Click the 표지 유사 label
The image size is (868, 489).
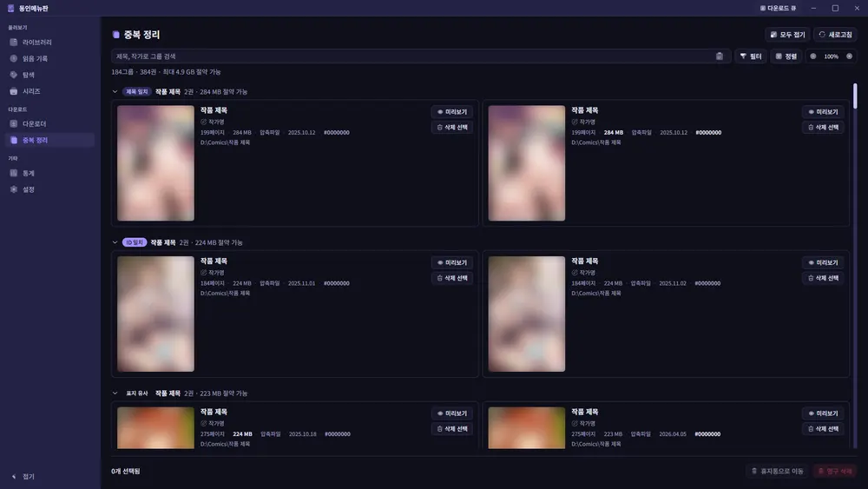(137, 393)
